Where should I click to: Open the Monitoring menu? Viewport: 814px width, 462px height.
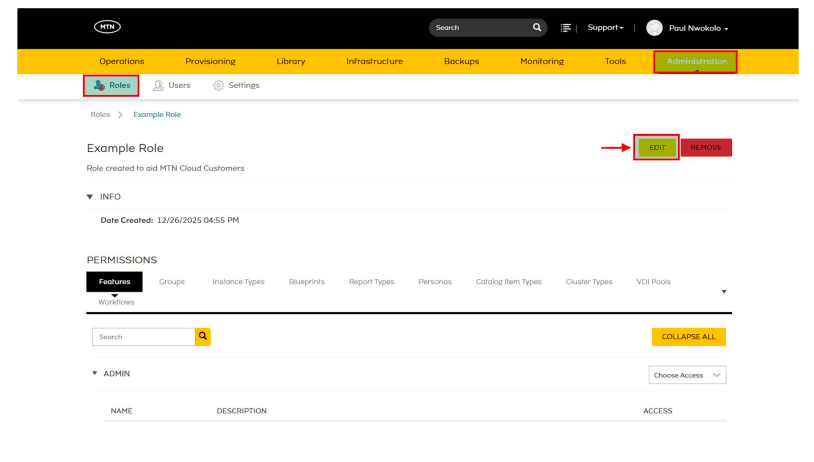coord(542,61)
